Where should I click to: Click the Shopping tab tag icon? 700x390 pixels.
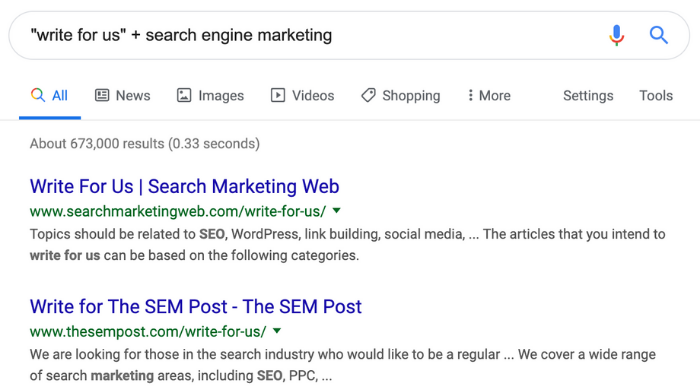tap(368, 95)
